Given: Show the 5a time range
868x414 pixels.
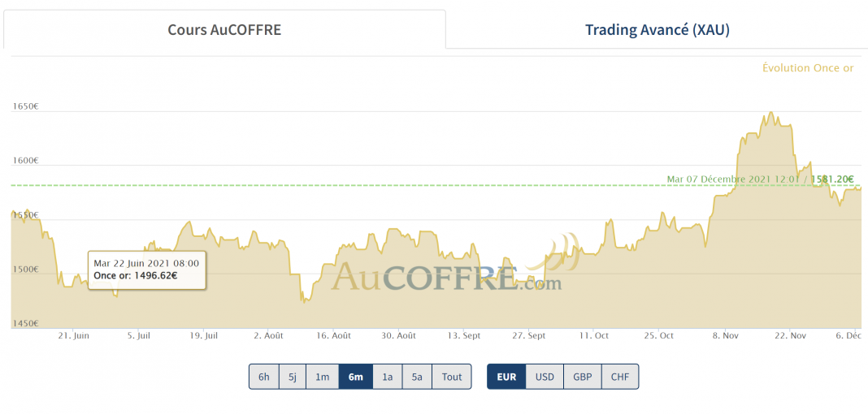Looking at the screenshot, I should coord(417,377).
